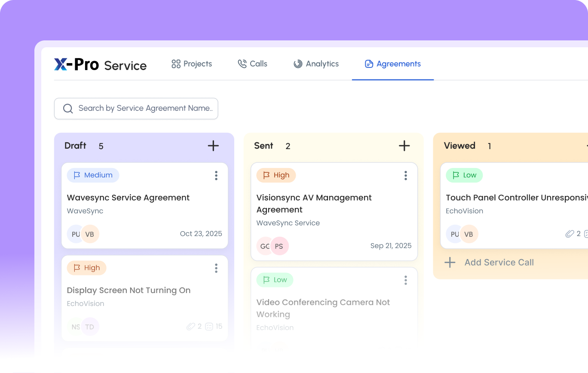Click PS avatar on Visionsync card
The width and height of the screenshot is (588, 373).
pyautogui.click(x=280, y=246)
